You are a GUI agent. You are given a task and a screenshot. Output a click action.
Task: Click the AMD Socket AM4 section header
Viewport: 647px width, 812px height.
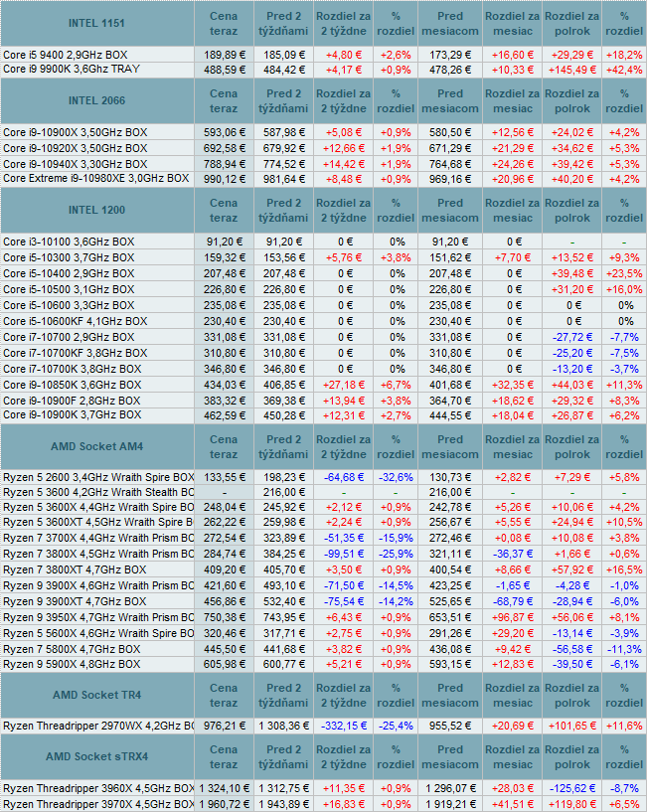click(96, 446)
